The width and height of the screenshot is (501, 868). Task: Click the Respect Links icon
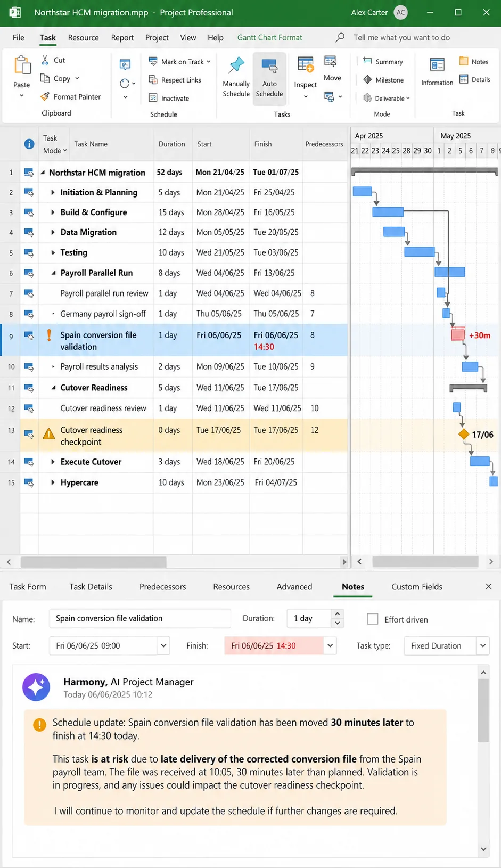tap(153, 80)
